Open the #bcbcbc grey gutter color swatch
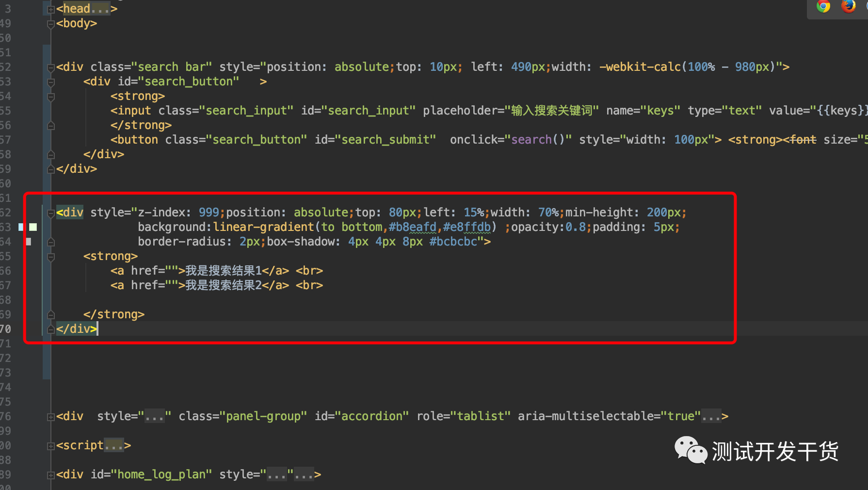 pos(29,242)
